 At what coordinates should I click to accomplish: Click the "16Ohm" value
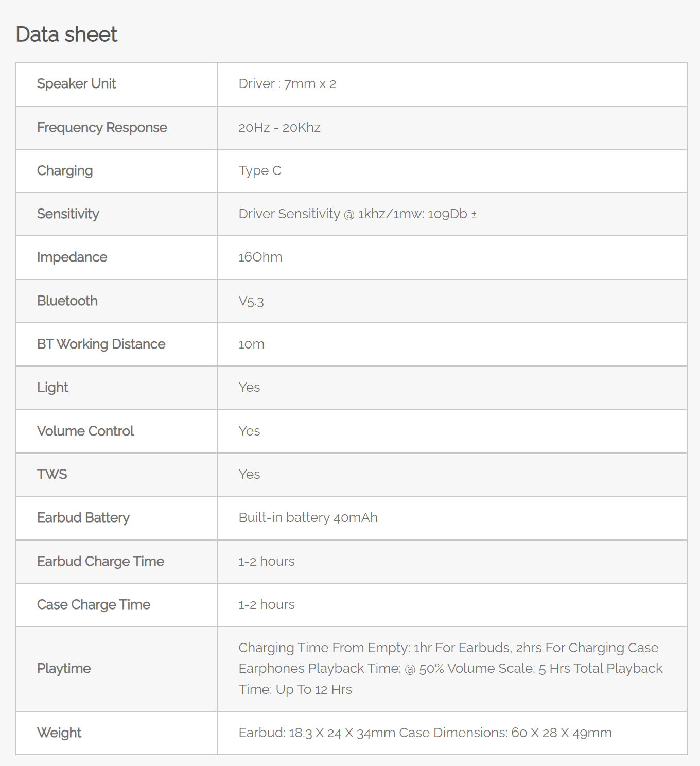click(x=260, y=257)
